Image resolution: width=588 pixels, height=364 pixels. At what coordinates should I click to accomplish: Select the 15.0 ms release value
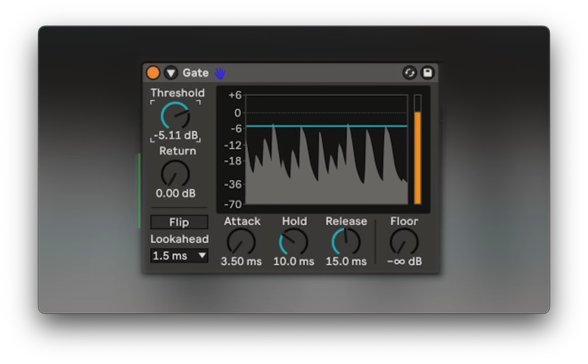point(346,262)
